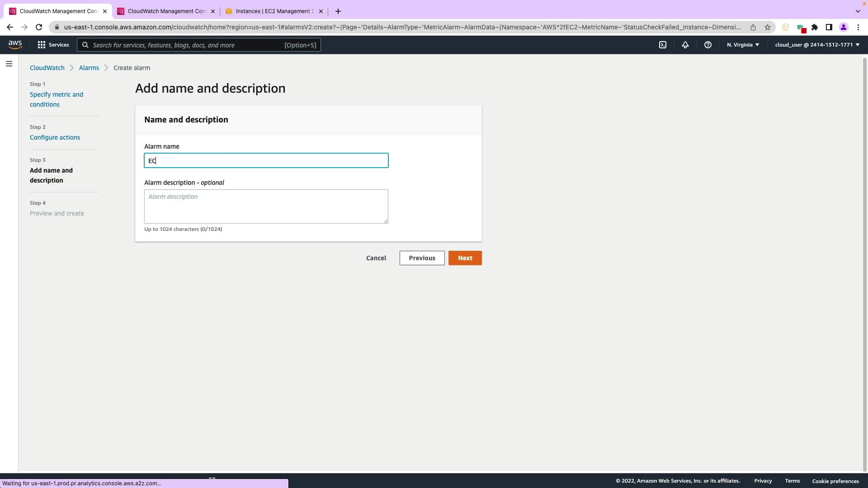
Task: Open the AWS CloudShell icon
Action: [x=663, y=45]
